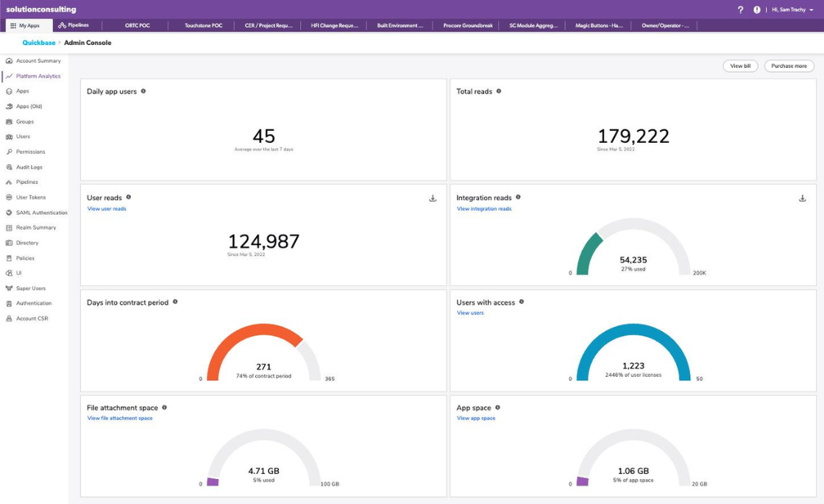The width and height of the screenshot is (824, 504).
Task: Show info for Daily app users
Action: 143,91
